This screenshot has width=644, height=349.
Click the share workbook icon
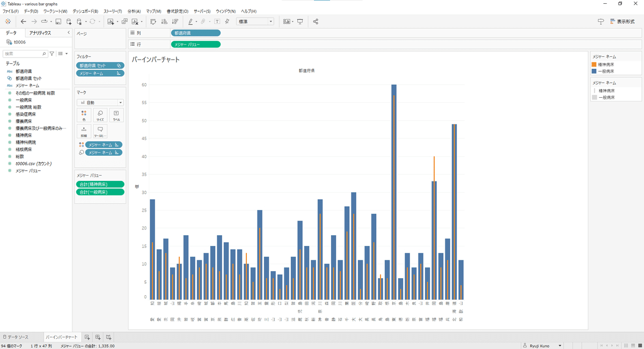(316, 21)
